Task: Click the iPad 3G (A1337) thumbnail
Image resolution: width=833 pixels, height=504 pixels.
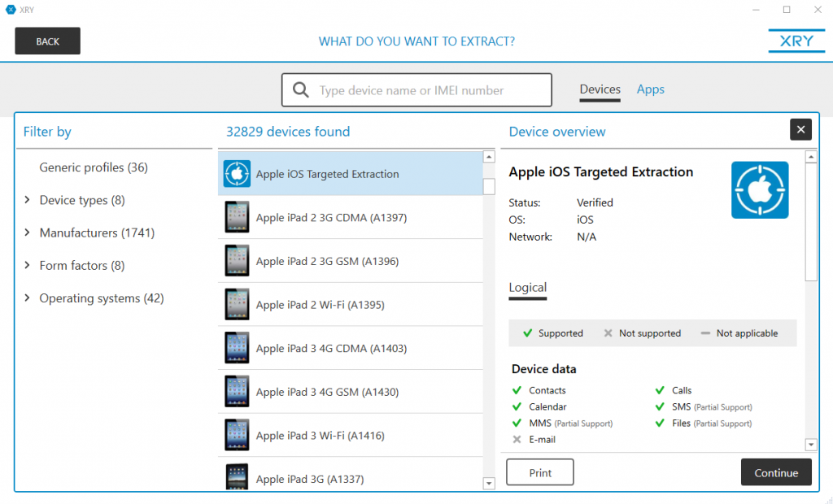Action: [x=237, y=476]
